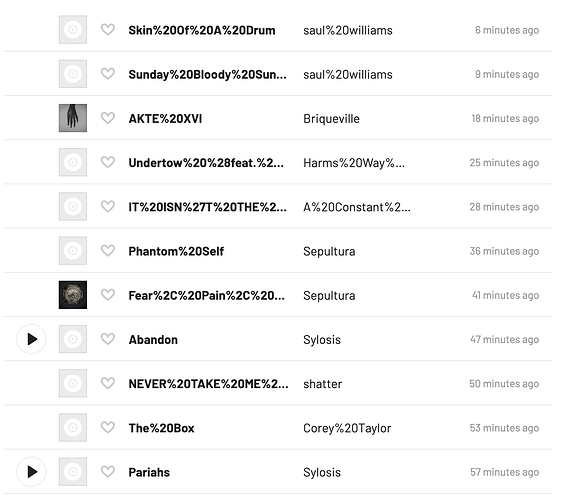Click heart icon for Undertow%20%28feat track

point(108,162)
